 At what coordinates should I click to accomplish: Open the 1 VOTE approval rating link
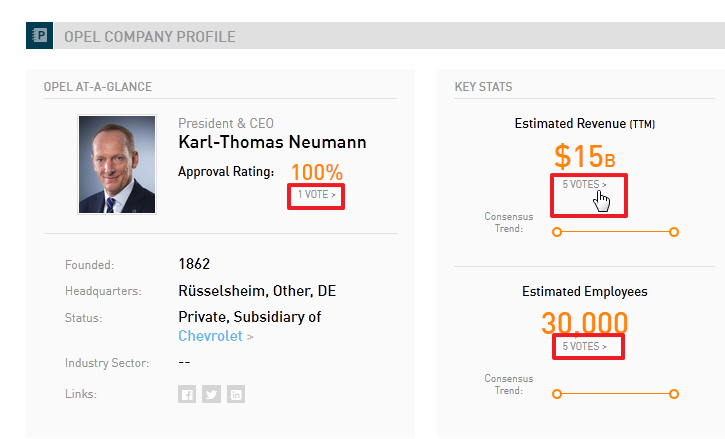(x=316, y=195)
